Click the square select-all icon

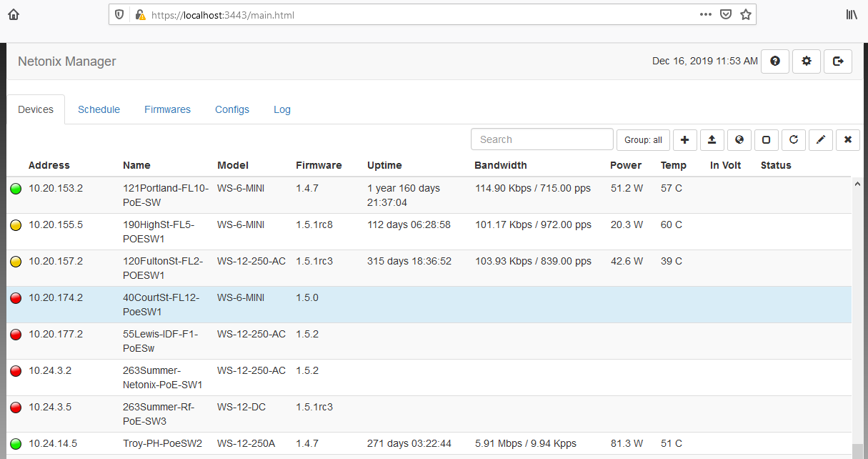766,140
